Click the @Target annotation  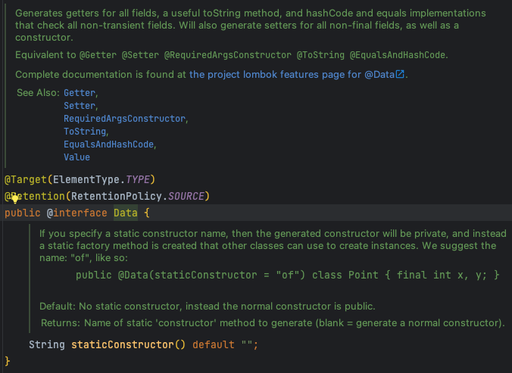coord(25,180)
